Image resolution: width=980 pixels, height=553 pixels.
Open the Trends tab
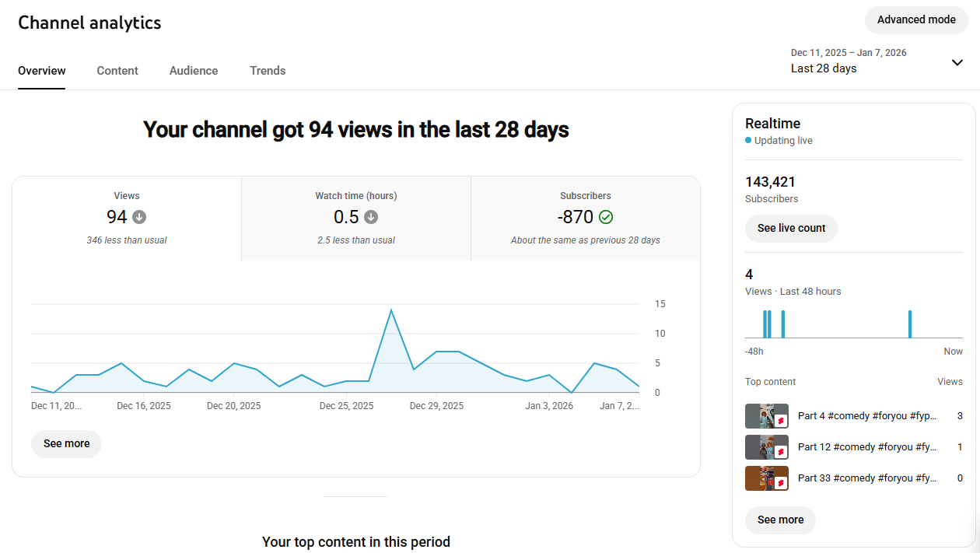pyautogui.click(x=268, y=71)
